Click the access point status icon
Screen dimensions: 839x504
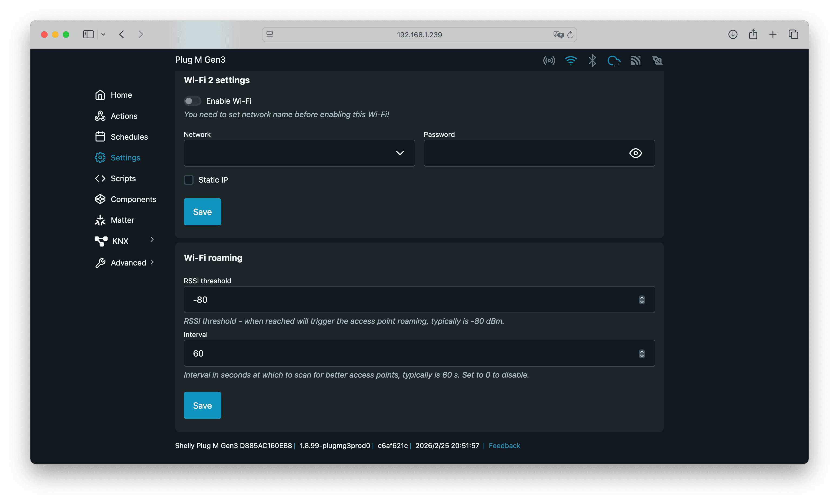click(x=549, y=61)
